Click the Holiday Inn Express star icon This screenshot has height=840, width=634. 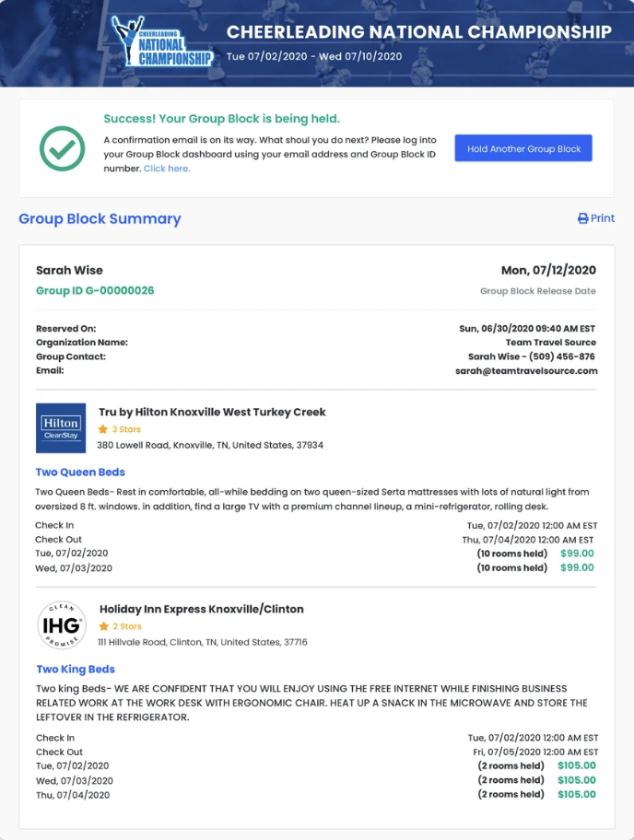click(x=104, y=626)
